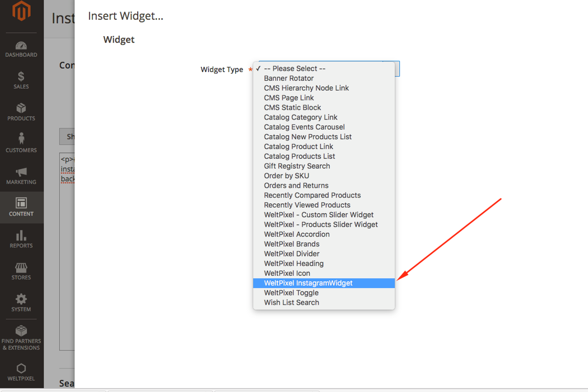Open the Marketing sidebar menu
588x392 pixels.
[x=22, y=176]
